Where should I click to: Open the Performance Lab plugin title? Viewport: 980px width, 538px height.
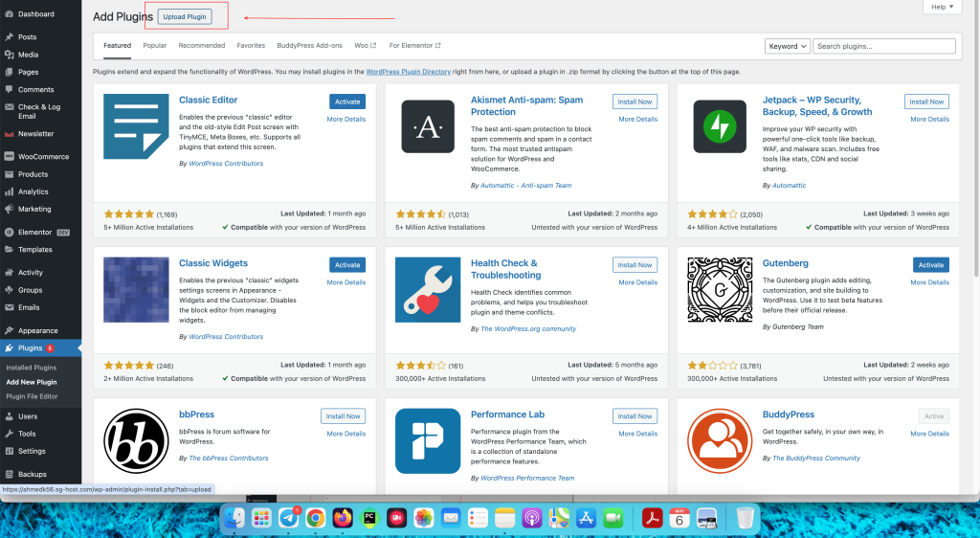[507, 415]
